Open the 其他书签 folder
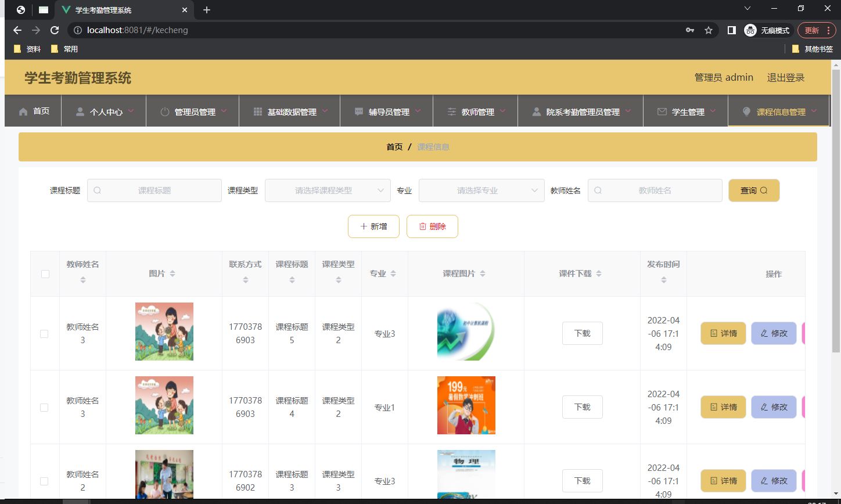841x504 pixels. pyautogui.click(x=813, y=49)
